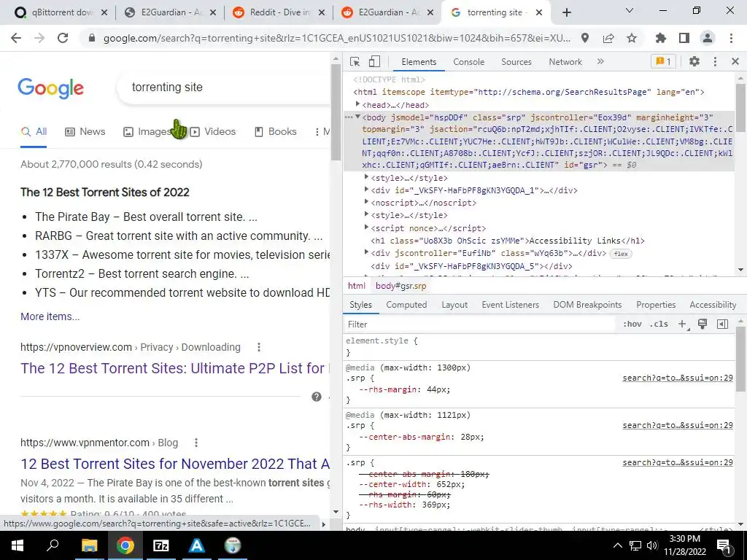Viewport: 747px width, 560px height.
Task: Toggle the :hov element state panel
Action: click(x=632, y=324)
